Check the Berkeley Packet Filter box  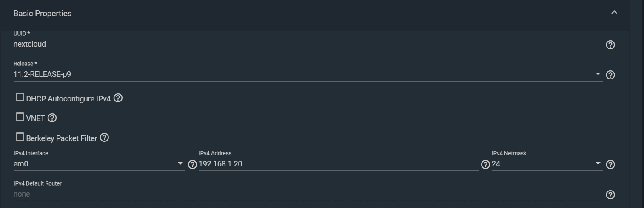(20, 136)
